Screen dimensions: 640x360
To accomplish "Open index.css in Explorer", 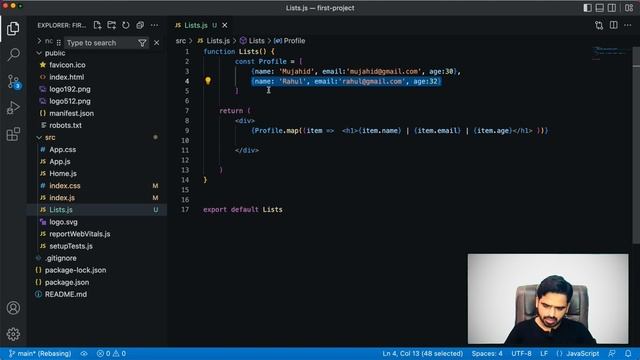I will [64, 186].
